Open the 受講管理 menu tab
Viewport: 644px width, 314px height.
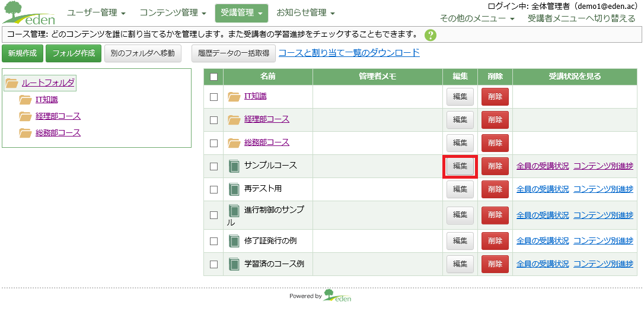241,13
